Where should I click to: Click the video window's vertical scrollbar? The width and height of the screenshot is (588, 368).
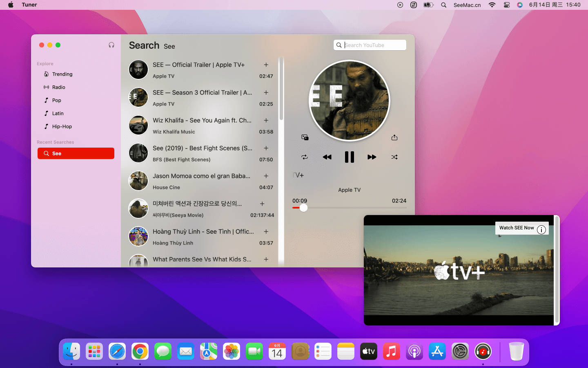click(x=557, y=270)
